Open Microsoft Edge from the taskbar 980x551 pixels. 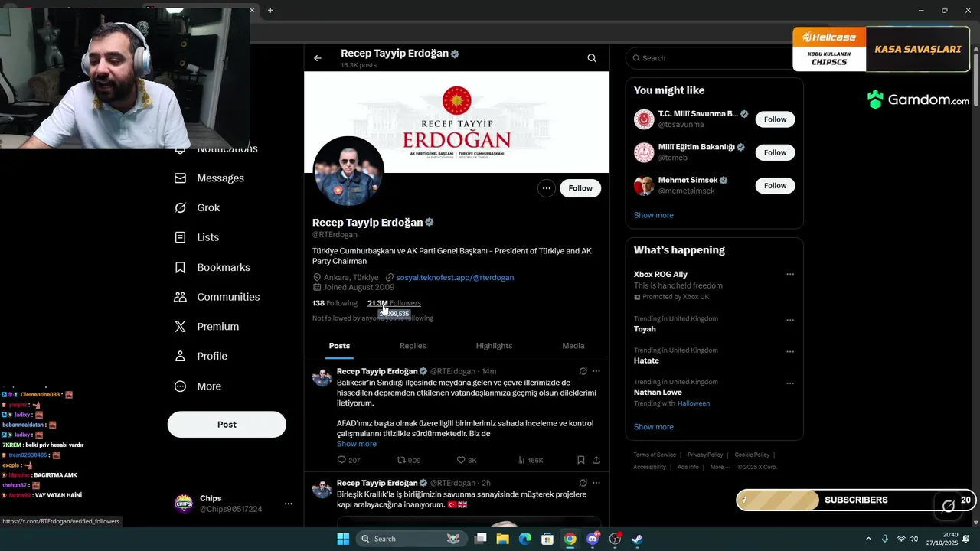525,539
